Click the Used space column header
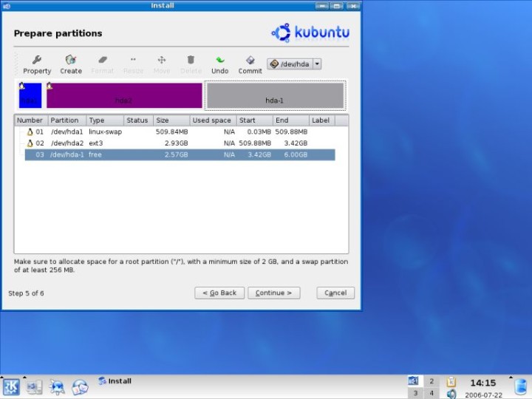The image size is (532, 399). click(213, 120)
